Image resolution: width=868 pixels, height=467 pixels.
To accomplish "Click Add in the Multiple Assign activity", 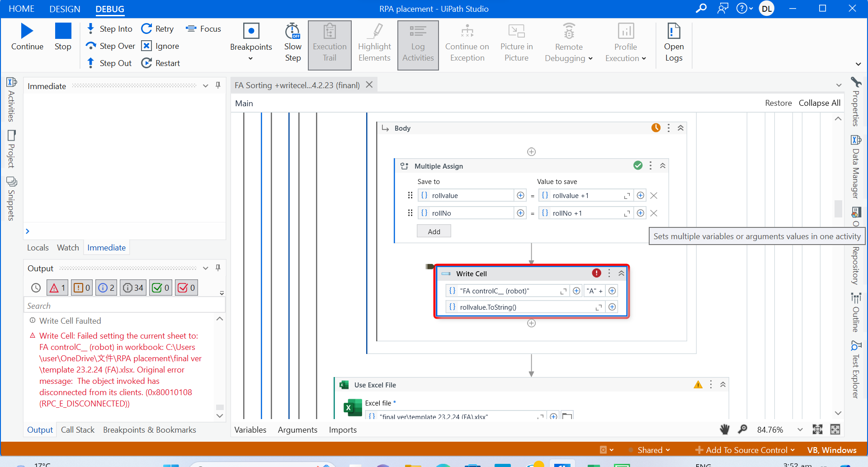I will 434,231.
